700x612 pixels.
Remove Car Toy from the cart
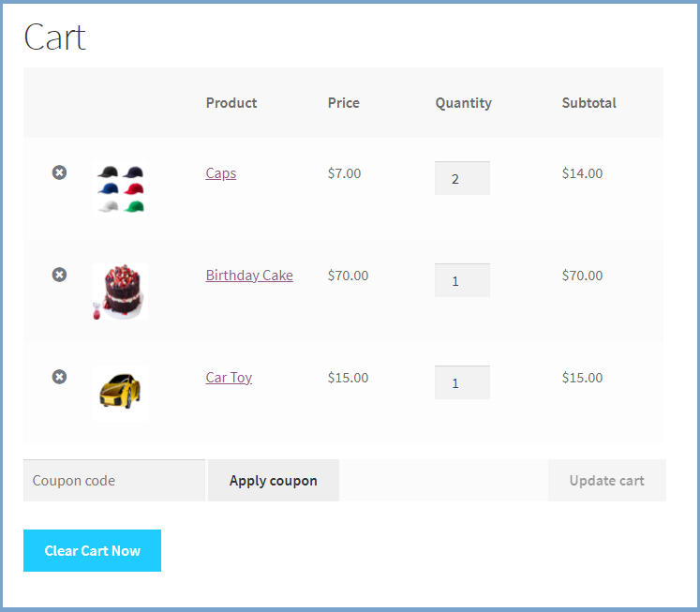point(59,377)
